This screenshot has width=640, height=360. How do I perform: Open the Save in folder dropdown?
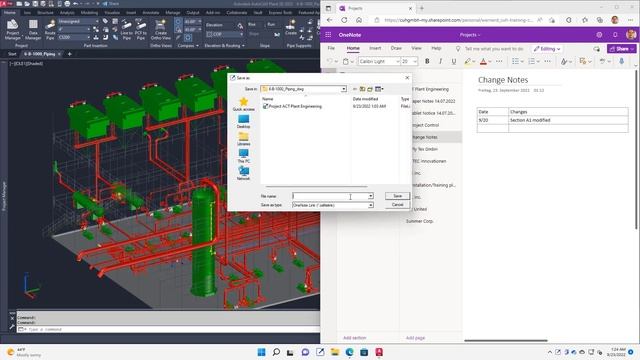pos(344,89)
